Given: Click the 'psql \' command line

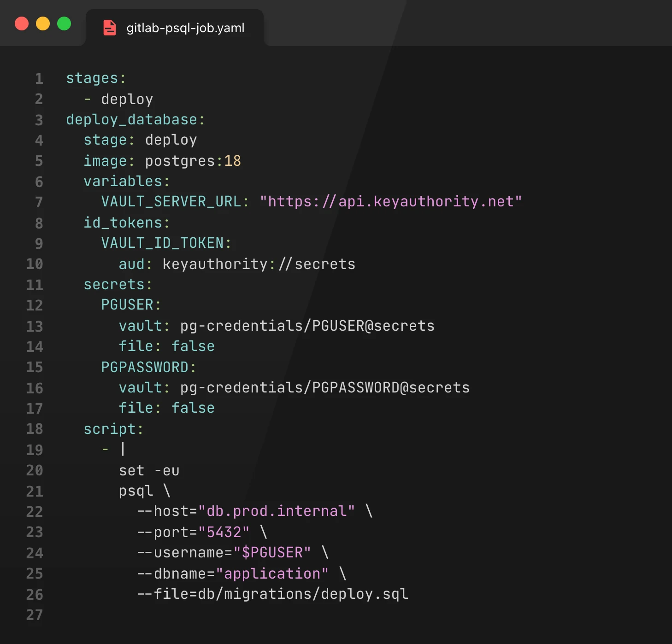Looking at the screenshot, I should (x=145, y=491).
